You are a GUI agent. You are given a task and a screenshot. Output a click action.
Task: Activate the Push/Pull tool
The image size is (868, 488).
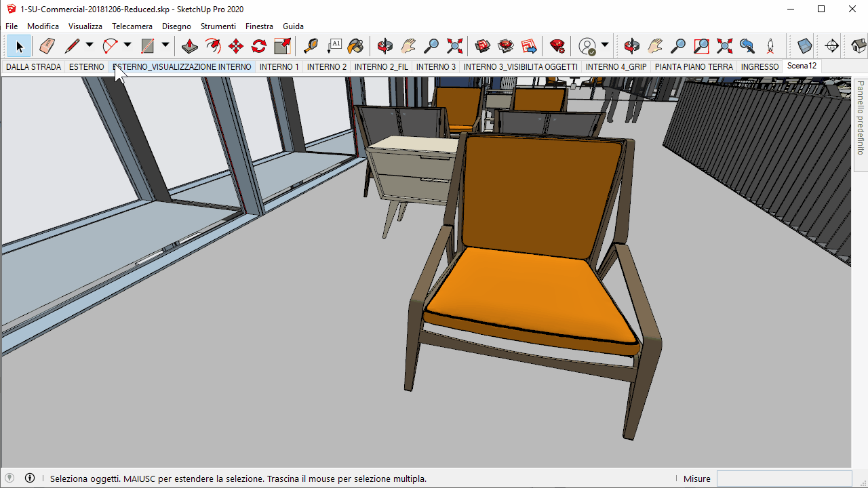pos(190,46)
